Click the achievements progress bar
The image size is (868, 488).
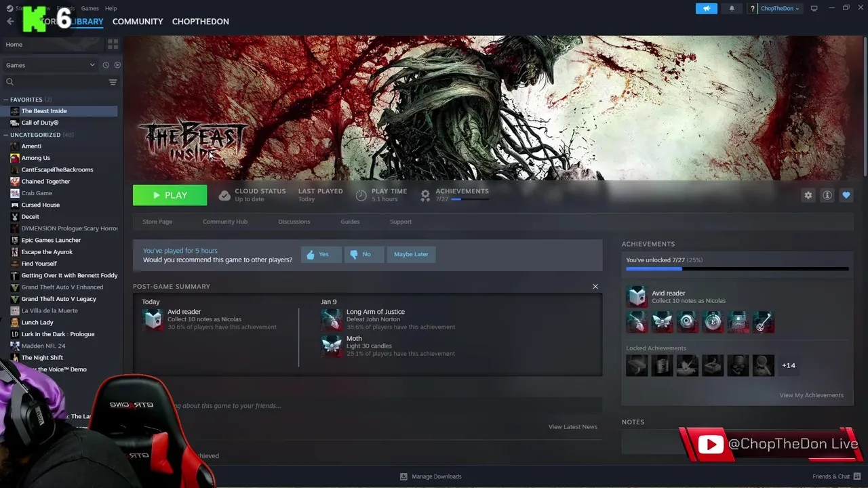[x=737, y=269]
